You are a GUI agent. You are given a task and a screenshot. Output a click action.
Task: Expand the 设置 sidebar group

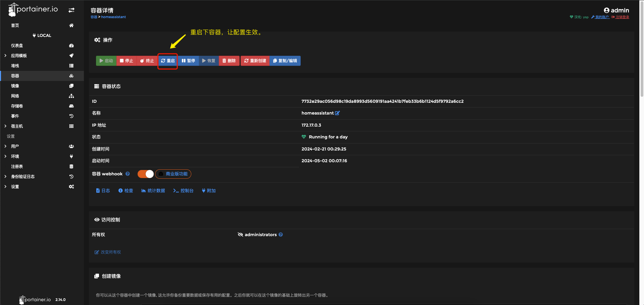click(x=5, y=187)
